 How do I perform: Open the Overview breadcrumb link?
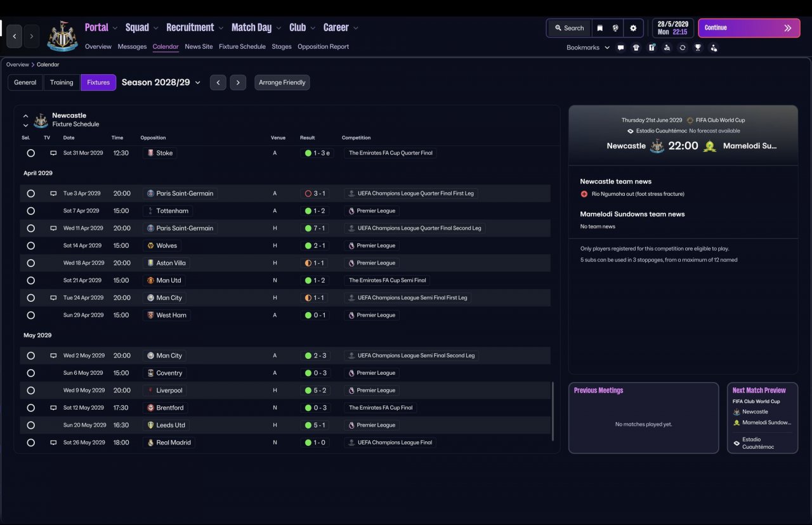[18, 65]
